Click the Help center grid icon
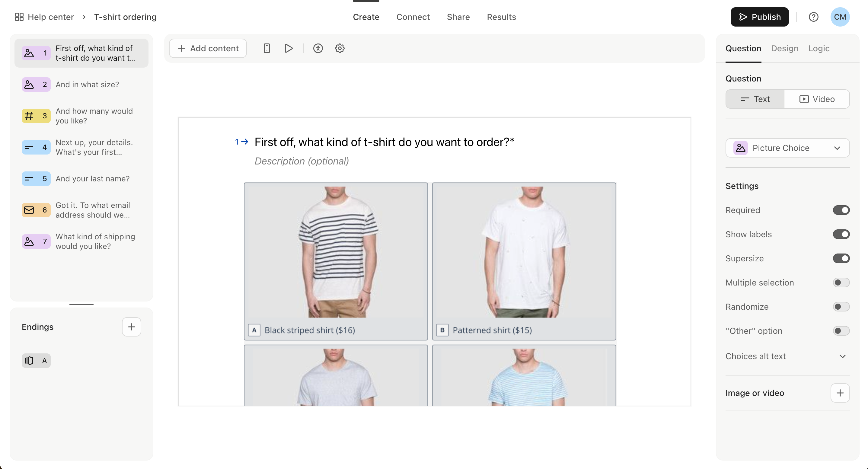 pos(19,17)
